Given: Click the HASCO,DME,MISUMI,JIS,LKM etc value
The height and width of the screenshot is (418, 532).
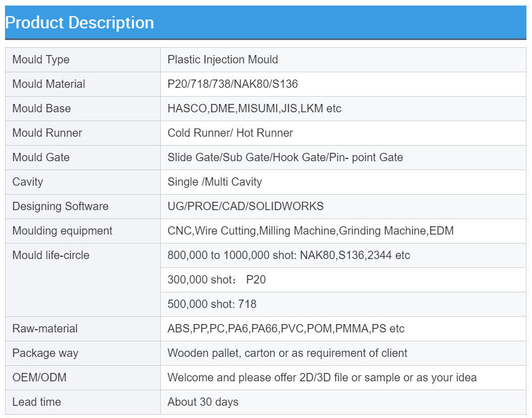Looking at the screenshot, I should pyautogui.click(x=254, y=108).
